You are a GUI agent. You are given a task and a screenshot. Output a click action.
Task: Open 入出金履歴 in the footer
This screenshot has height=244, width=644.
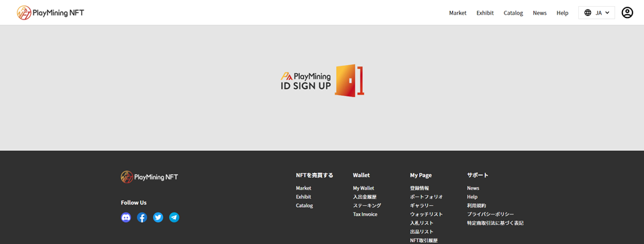point(365,197)
